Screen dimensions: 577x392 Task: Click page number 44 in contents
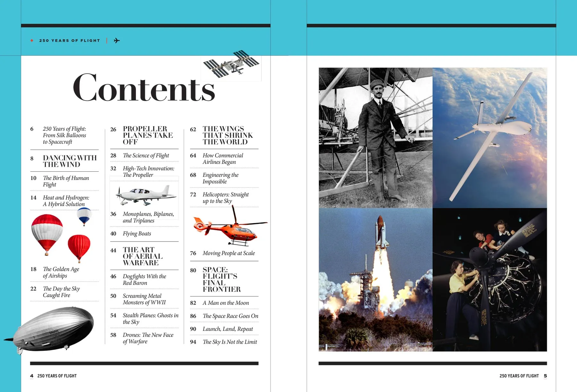pyautogui.click(x=113, y=250)
